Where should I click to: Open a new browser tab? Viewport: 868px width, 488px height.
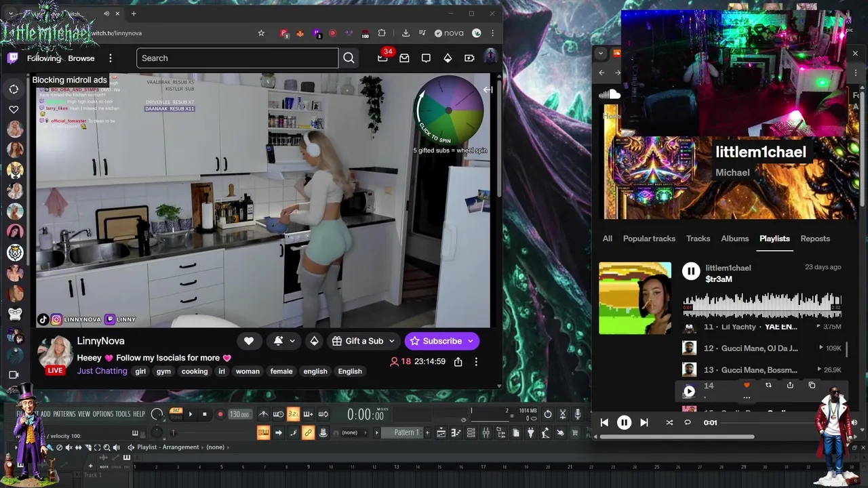pos(133,14)
